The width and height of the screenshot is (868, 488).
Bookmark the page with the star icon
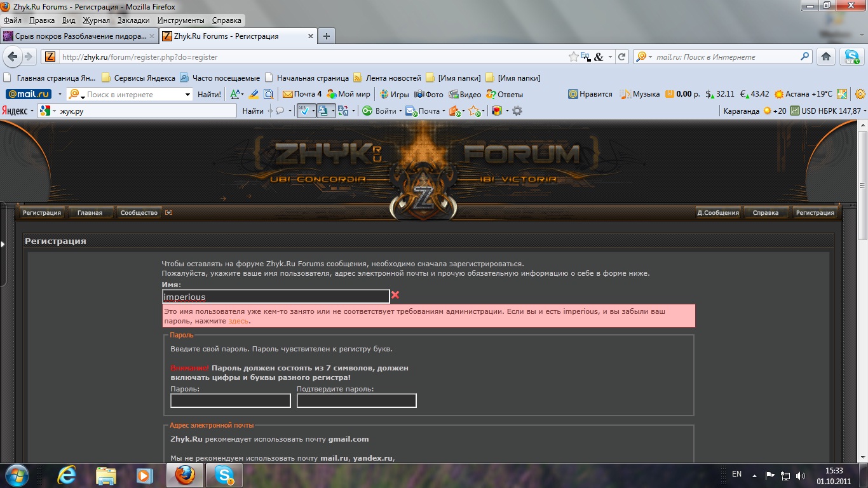click(573, 57)
